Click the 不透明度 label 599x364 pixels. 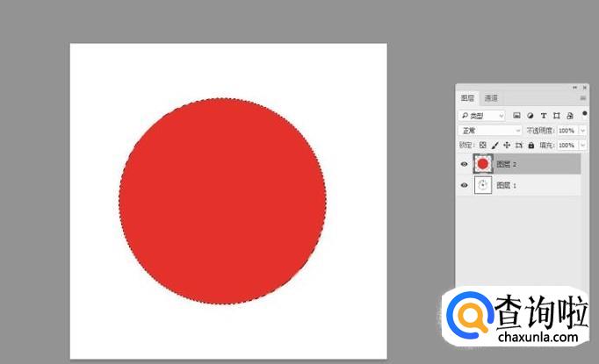540,131
